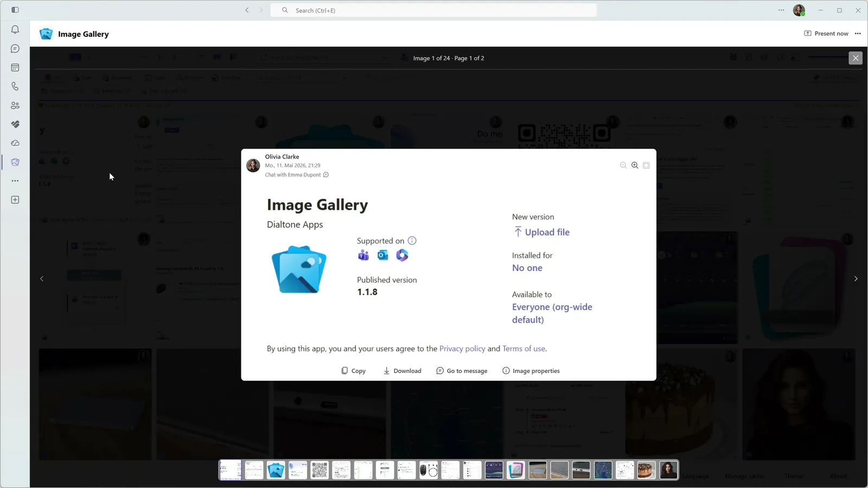
Task: Open the OneDrive cloud icon in sidebar
Action: tap(15, 143)
